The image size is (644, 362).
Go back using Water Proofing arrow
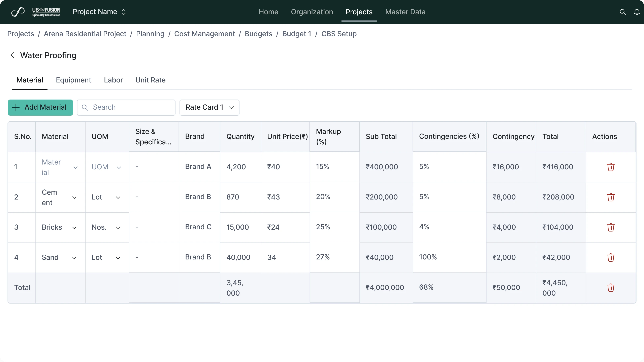coord(12,55)
